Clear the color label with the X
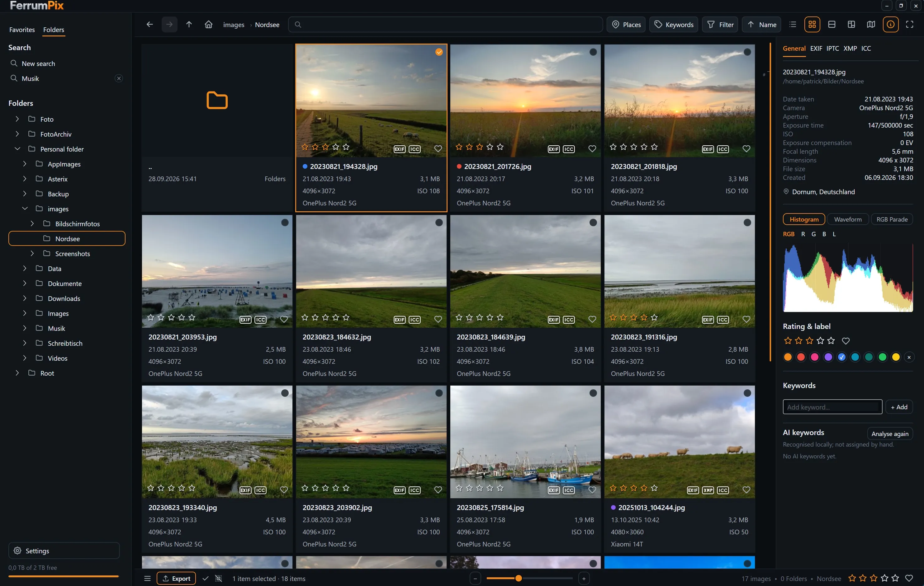 [x=909, y=358]
